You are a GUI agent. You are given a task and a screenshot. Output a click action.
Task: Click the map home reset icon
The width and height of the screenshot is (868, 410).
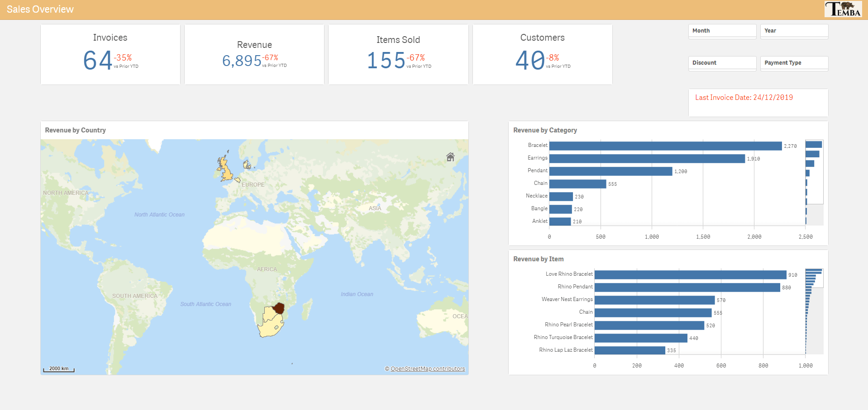(450, 157)
